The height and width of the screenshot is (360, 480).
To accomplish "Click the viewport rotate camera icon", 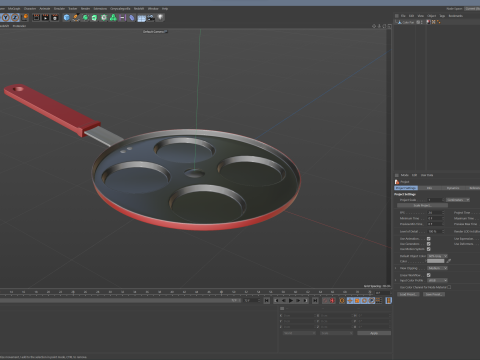I will point(384,26).
